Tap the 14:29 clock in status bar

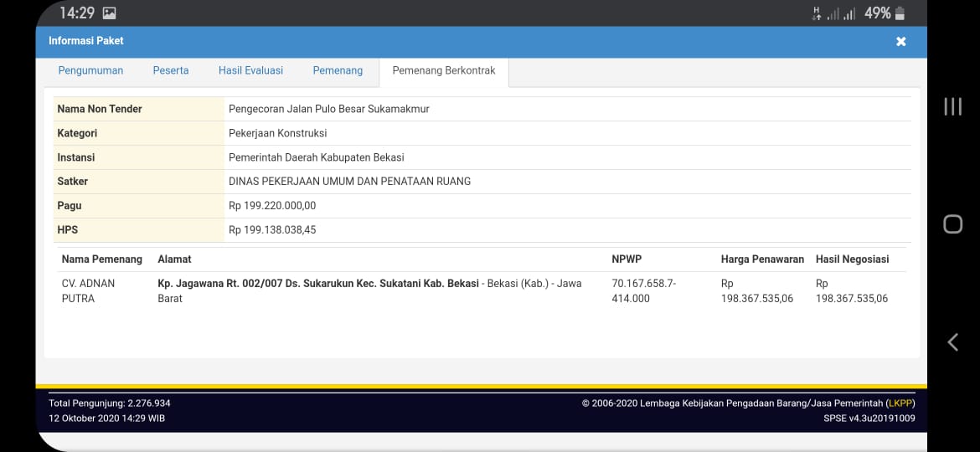[x=77, y=13]
